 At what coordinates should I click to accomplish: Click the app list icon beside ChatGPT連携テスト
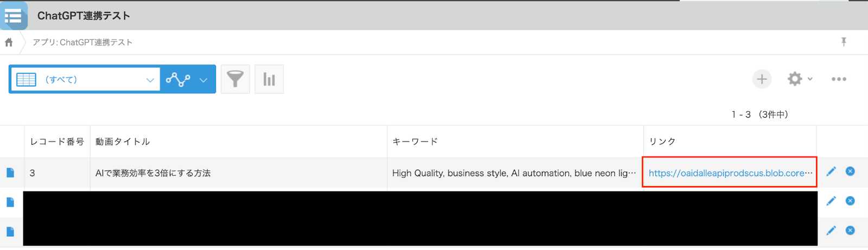tap(13, 16)
